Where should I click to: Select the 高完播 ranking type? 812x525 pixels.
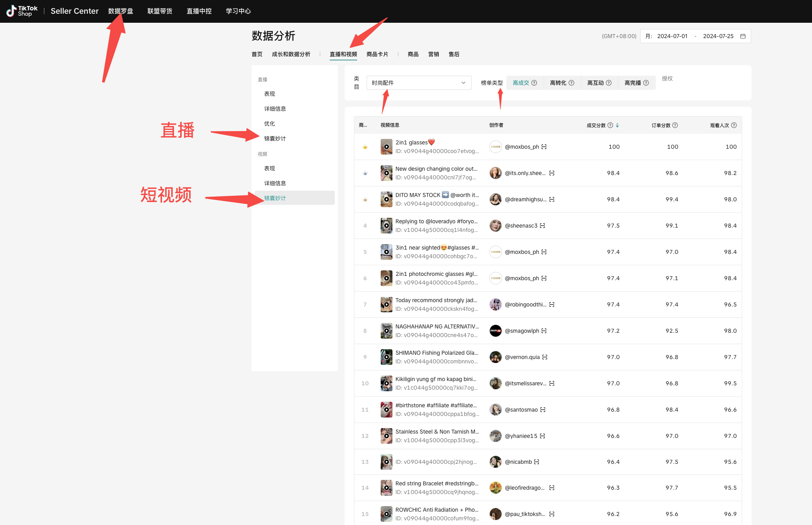click(x=632, y=83)
